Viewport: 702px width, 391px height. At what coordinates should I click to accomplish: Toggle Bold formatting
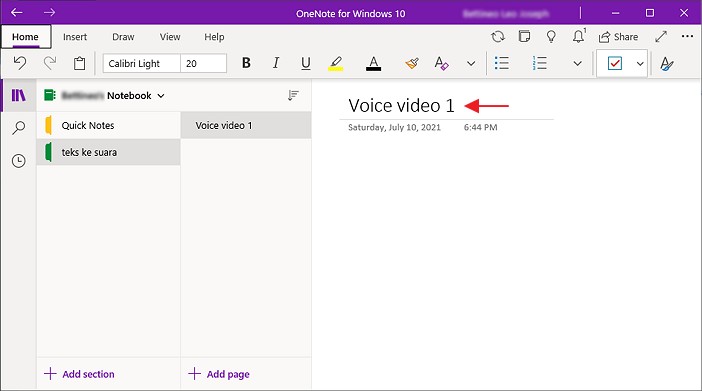(246, 63)
